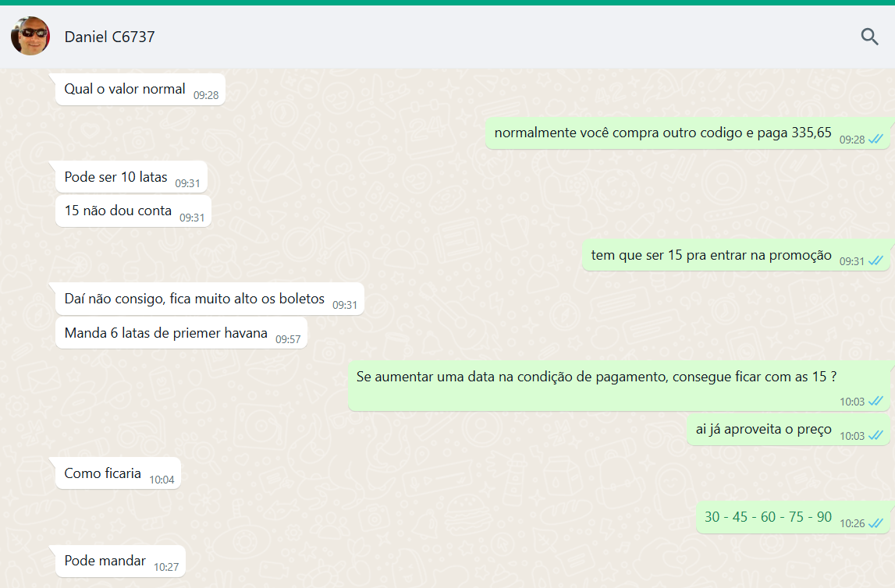
Task: Open Daniel C6737's profile picture
Action: click(30, 36)
